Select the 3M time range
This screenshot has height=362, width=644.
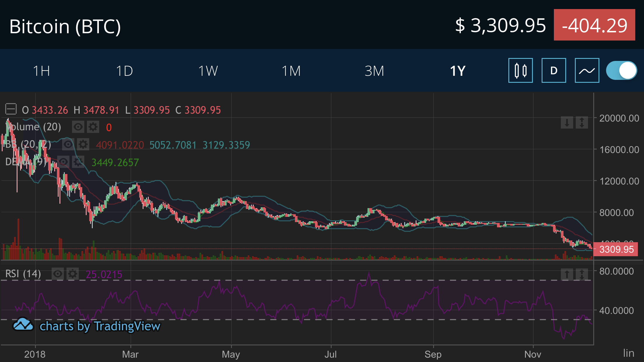tap(374, 71)
